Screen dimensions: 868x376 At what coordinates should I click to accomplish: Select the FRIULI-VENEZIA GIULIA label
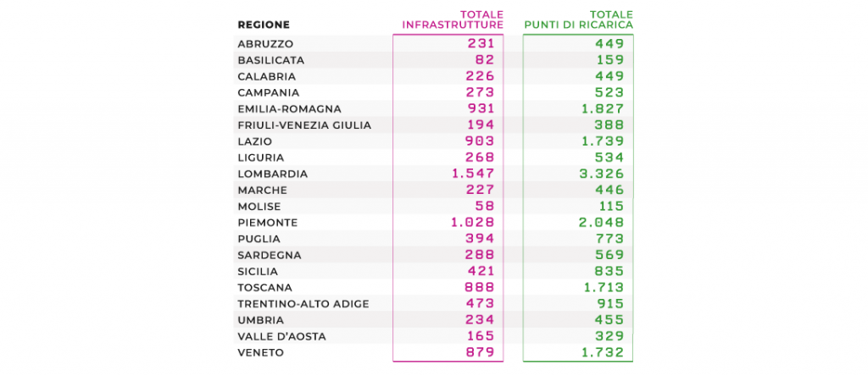tap(304, 125)
